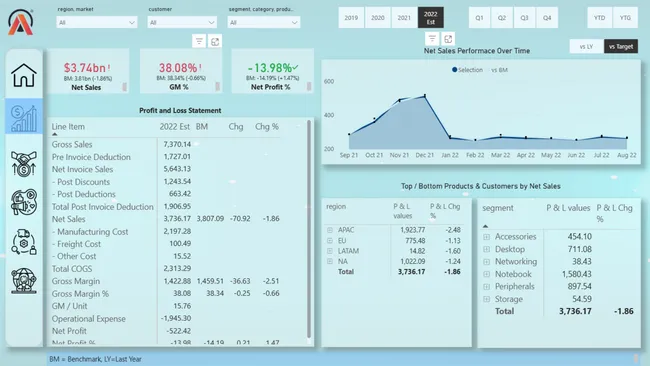
Task: Click the Manufacturing Cost line item
Action: [x=90, y=231]
